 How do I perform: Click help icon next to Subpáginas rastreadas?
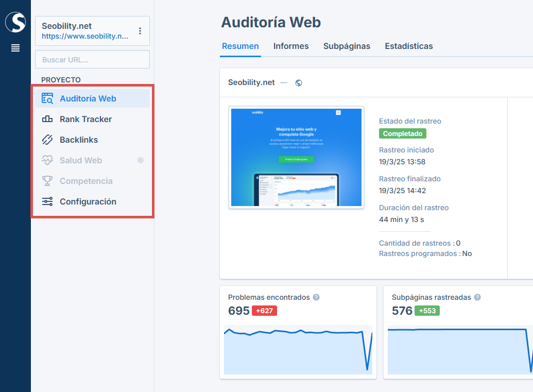click(x=477, y=298)
